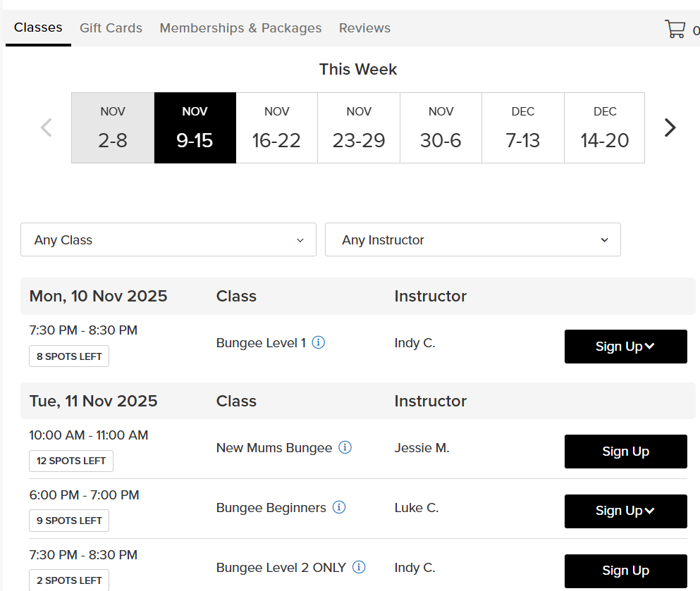
Task: Open Memberships & Packages tab
Action: click(240, 28)
